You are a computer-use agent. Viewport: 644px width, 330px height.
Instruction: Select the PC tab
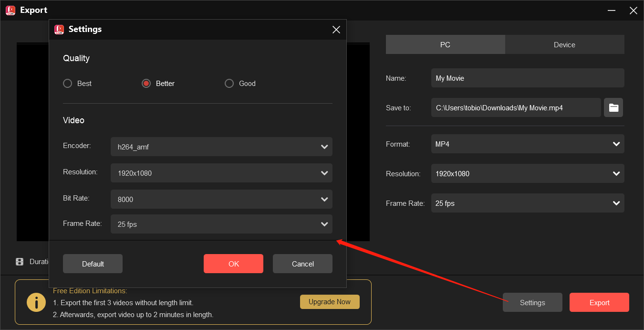coord(445,44)
